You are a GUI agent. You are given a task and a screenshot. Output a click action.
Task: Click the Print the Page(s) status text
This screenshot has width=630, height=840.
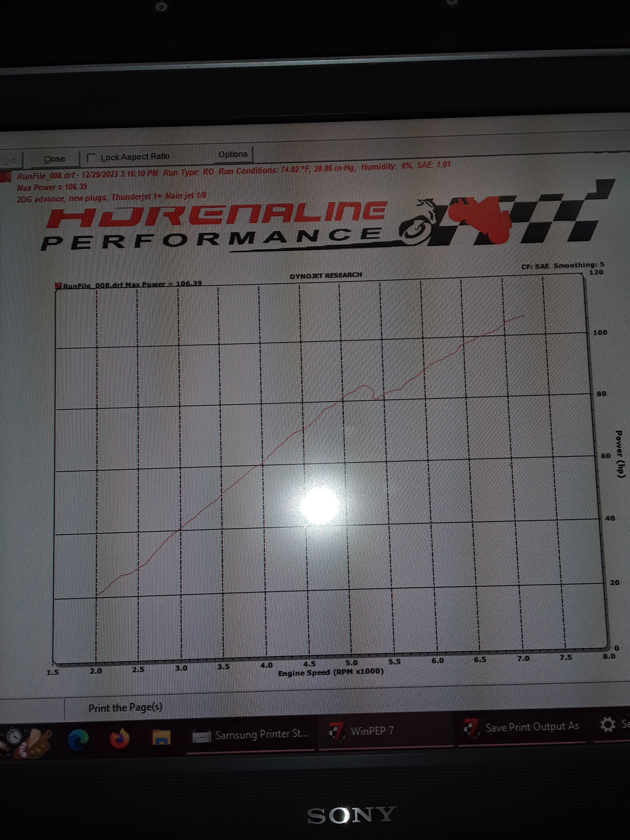pos(125,707)
